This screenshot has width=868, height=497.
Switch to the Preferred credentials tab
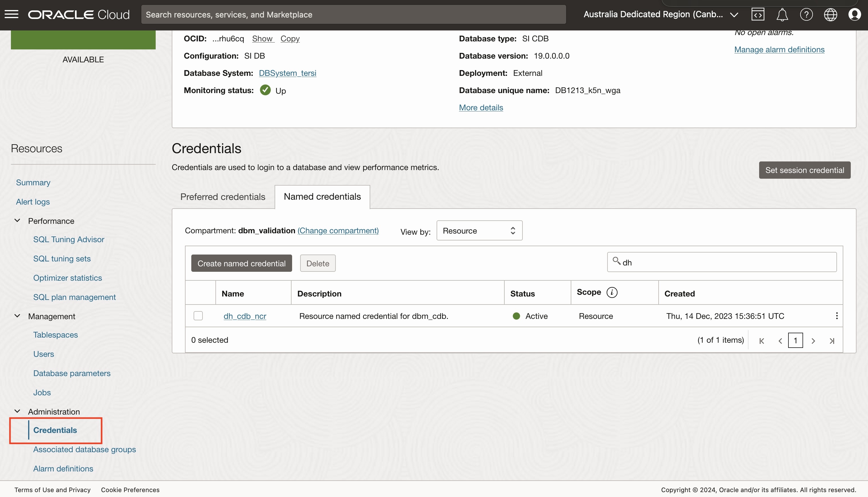point(223,197)
